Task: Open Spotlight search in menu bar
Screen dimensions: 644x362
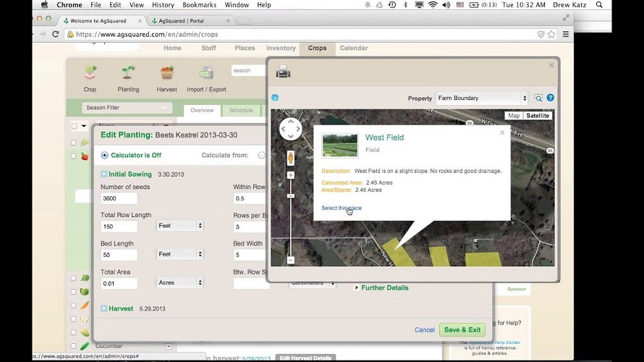Action: 599,5
